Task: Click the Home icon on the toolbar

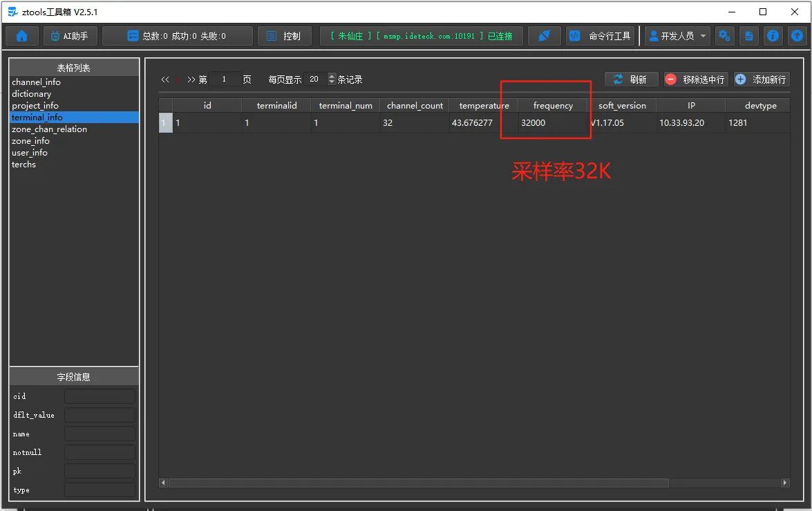Action: click(21, 35)
